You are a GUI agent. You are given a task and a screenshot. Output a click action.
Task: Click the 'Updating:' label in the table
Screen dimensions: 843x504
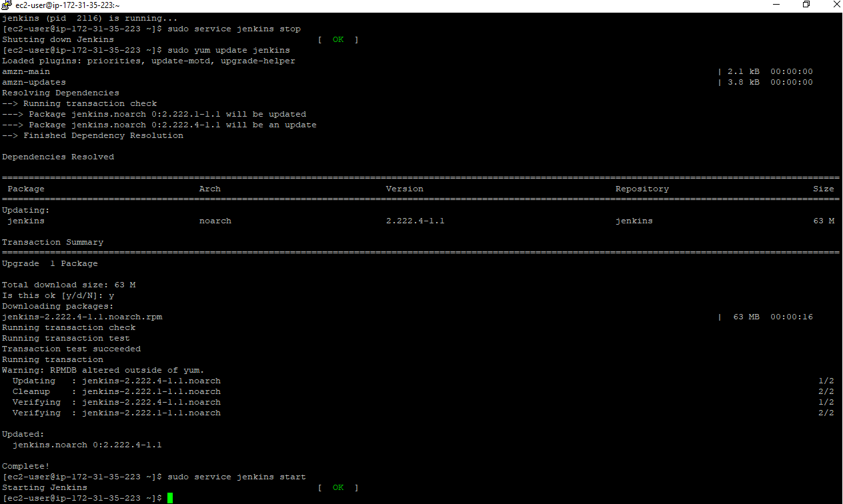pos(26,211)
